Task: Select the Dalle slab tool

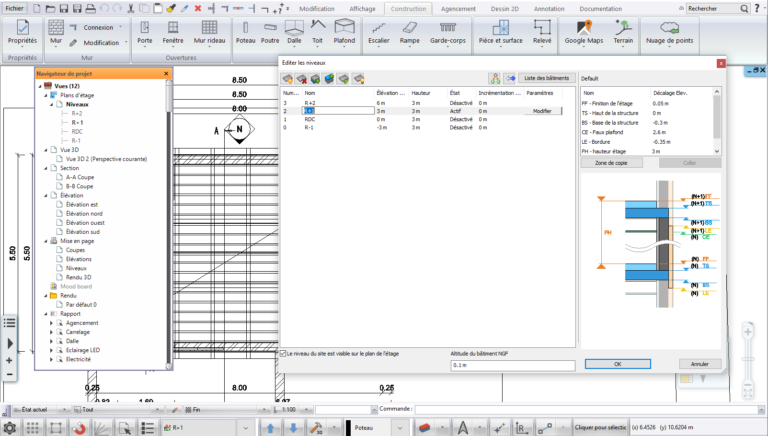Action: 294,32
